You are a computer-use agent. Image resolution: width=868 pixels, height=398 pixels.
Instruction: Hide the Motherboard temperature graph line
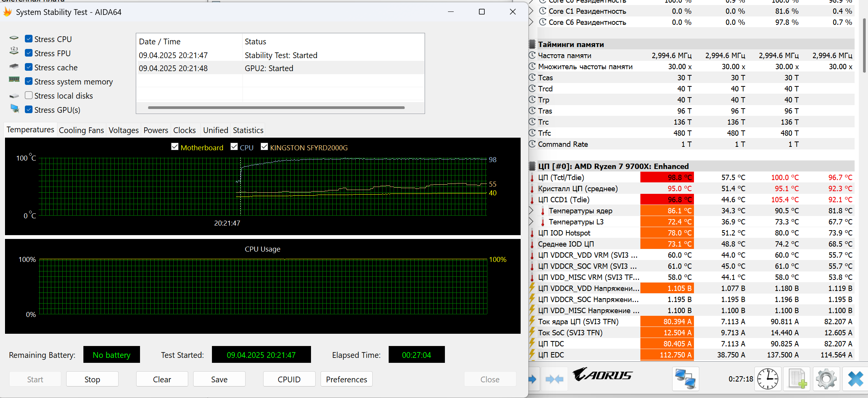(175, 147)
